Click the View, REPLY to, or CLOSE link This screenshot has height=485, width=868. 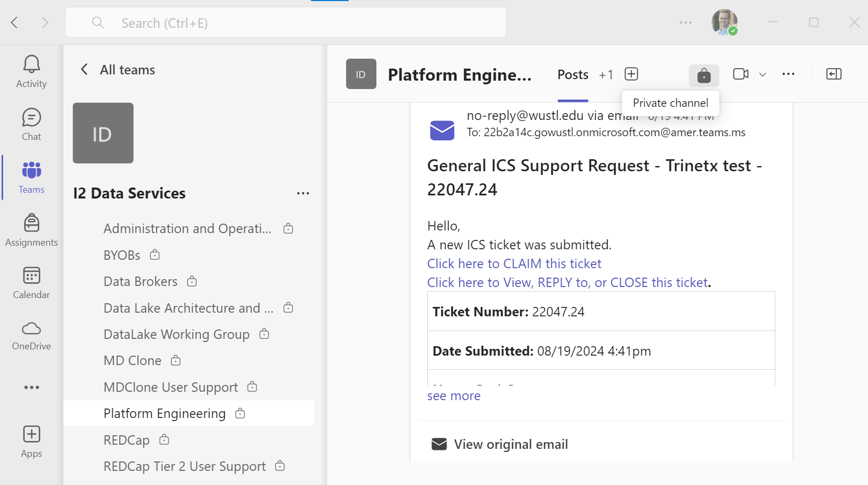tap(567, 282)
